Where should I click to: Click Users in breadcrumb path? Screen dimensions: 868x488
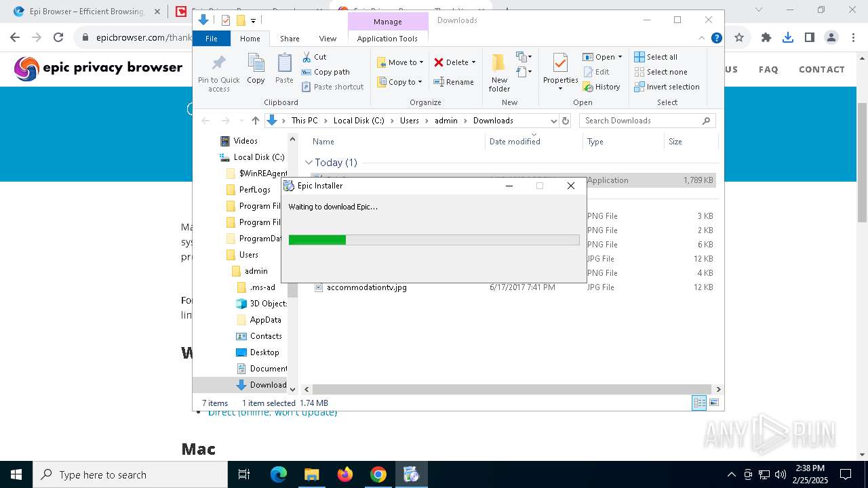click(x=409, y=121)
